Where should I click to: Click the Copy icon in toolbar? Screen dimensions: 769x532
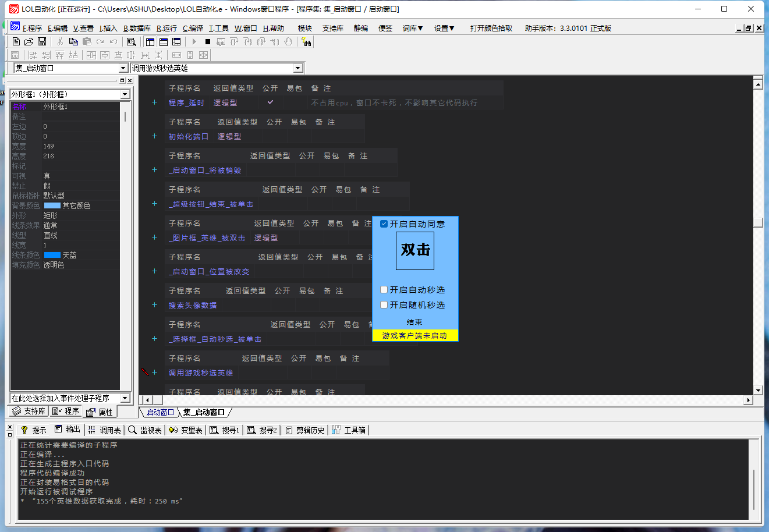point(73,41)
